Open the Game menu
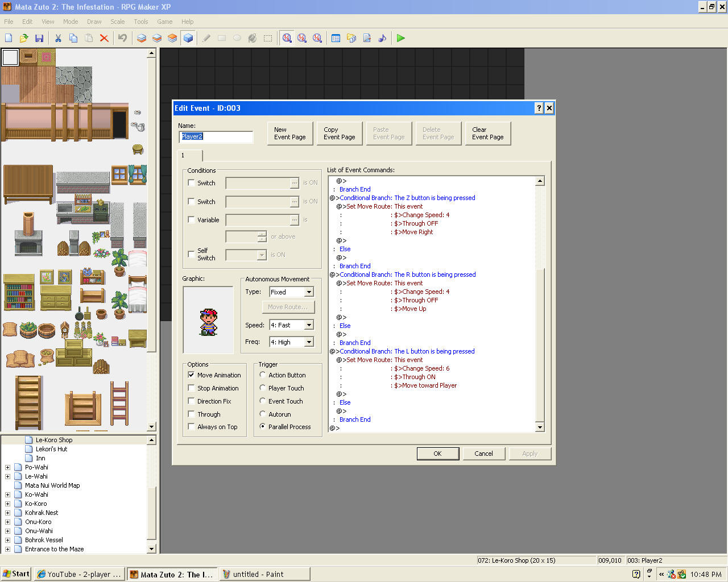 164,22
